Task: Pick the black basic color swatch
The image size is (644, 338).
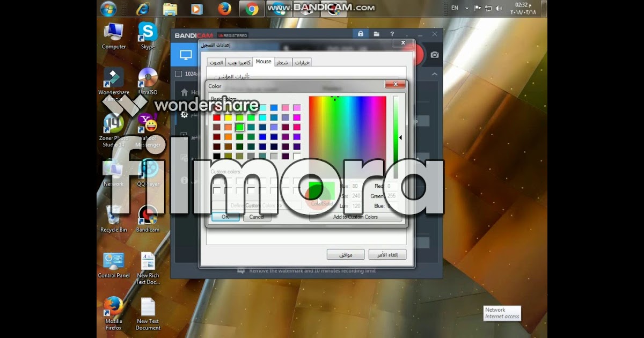Action: point(217,156)
